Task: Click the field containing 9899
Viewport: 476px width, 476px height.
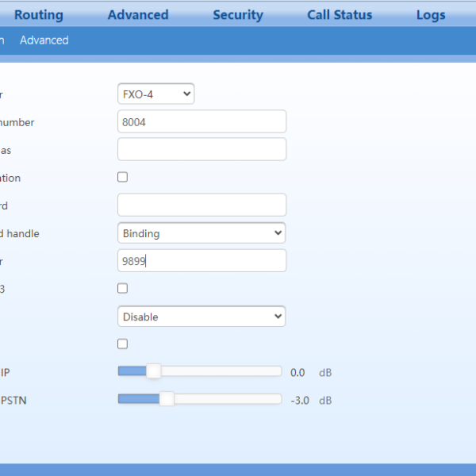Action: point(202,261)
